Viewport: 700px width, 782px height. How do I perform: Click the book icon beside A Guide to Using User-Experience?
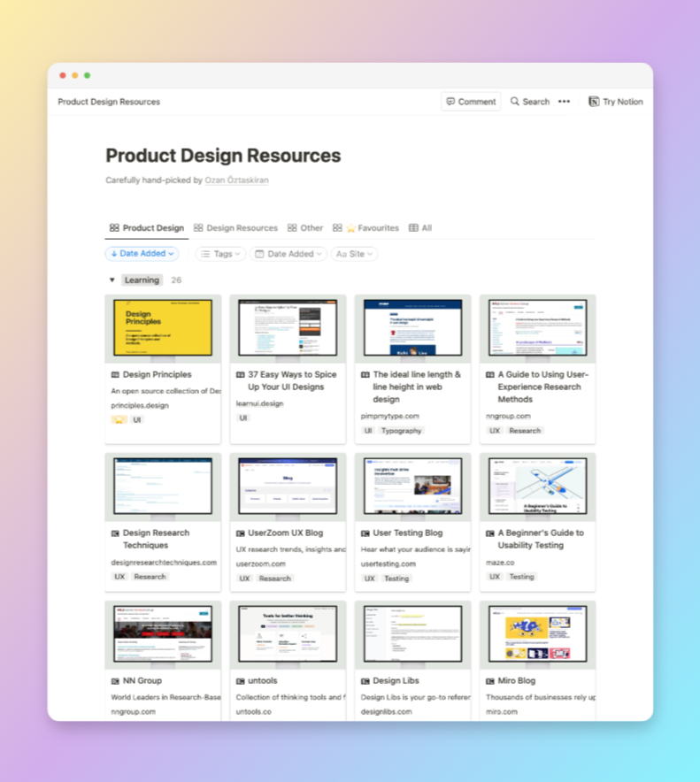pos(490,374)
